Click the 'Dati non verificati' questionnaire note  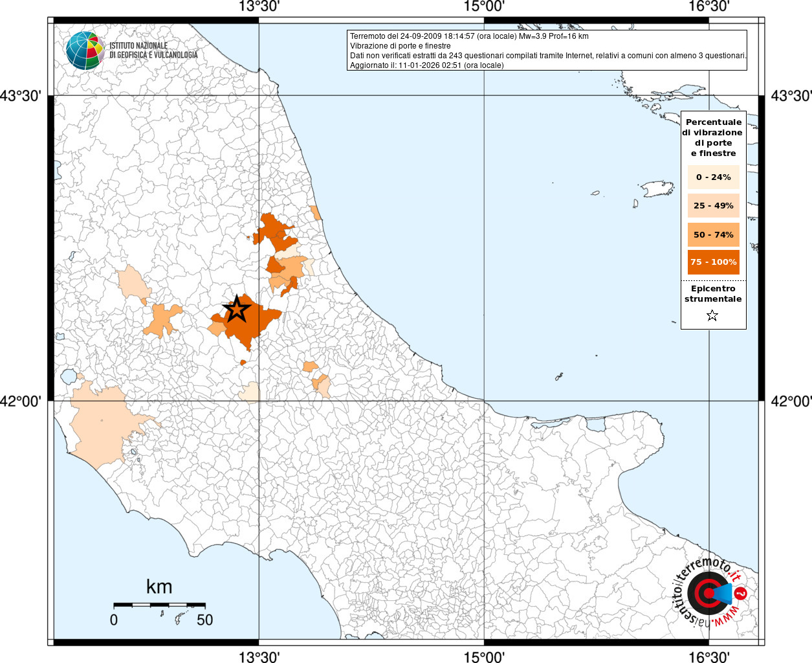coord(548,56)
